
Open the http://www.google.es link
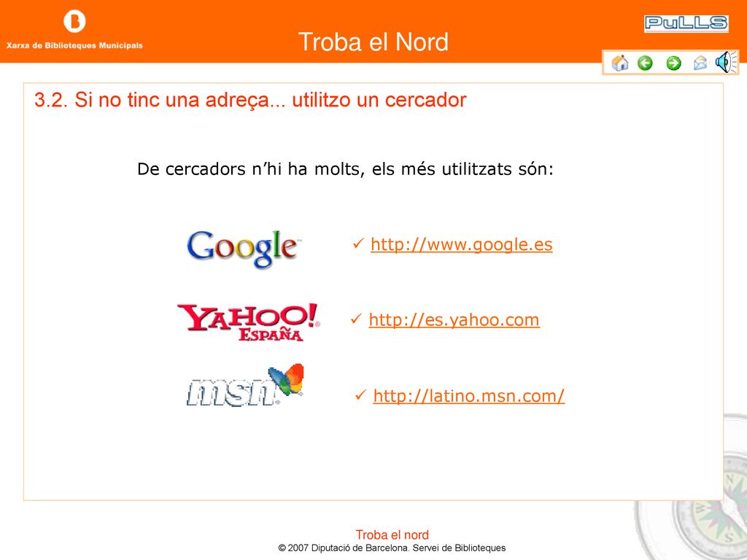[x=461, y=244]
